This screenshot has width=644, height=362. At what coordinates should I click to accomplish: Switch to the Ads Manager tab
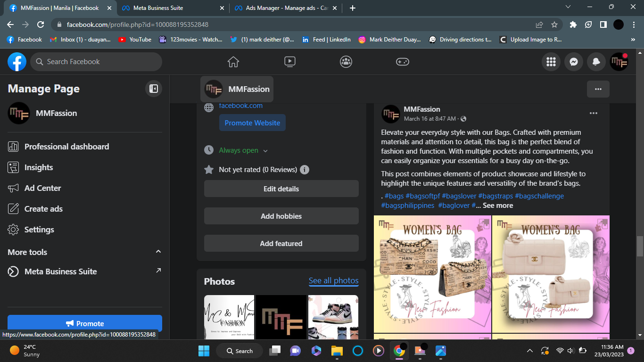pyautogui.click(x=287, y=8)
